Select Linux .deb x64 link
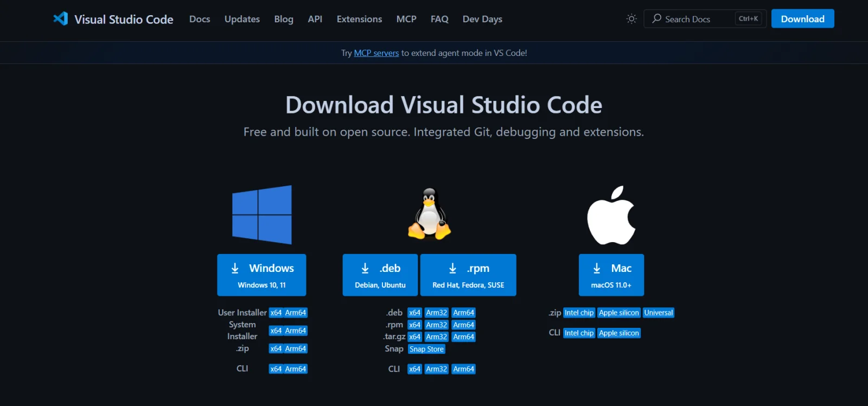 pyautogui.click(x=415, y=313)
